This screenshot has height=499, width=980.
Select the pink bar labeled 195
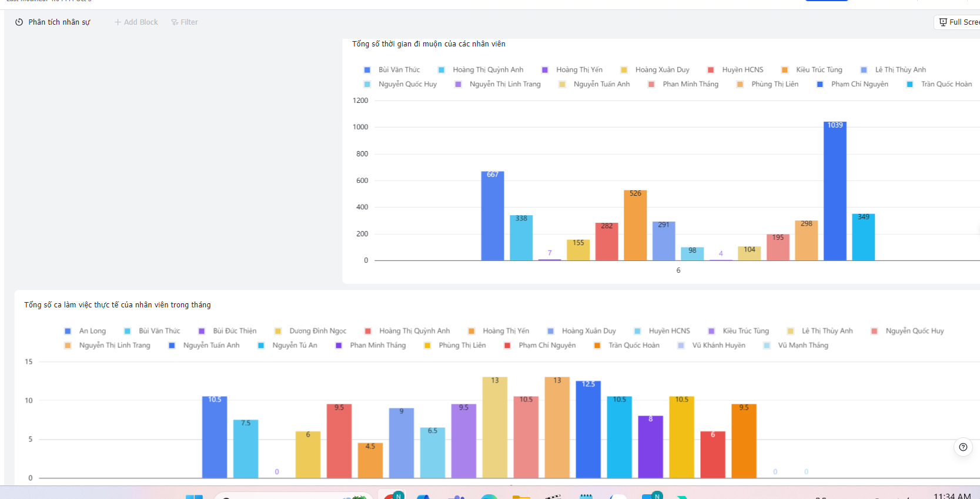pos(778,247)
